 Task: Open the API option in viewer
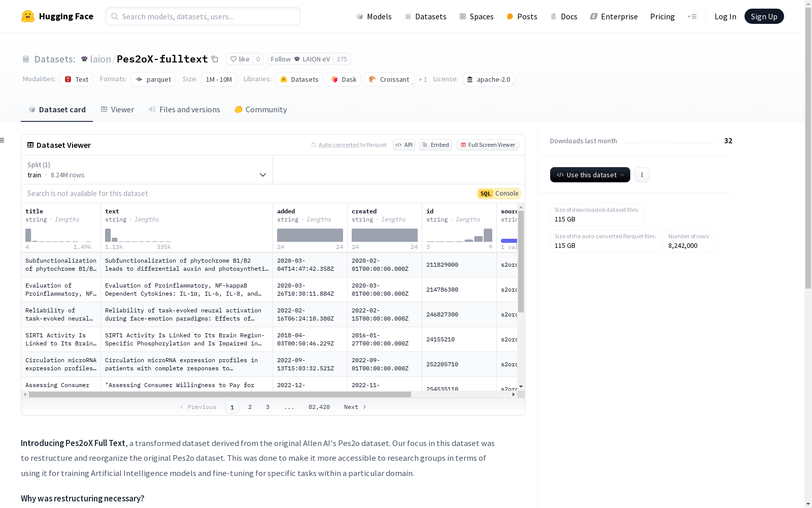(x=404, y=145)
